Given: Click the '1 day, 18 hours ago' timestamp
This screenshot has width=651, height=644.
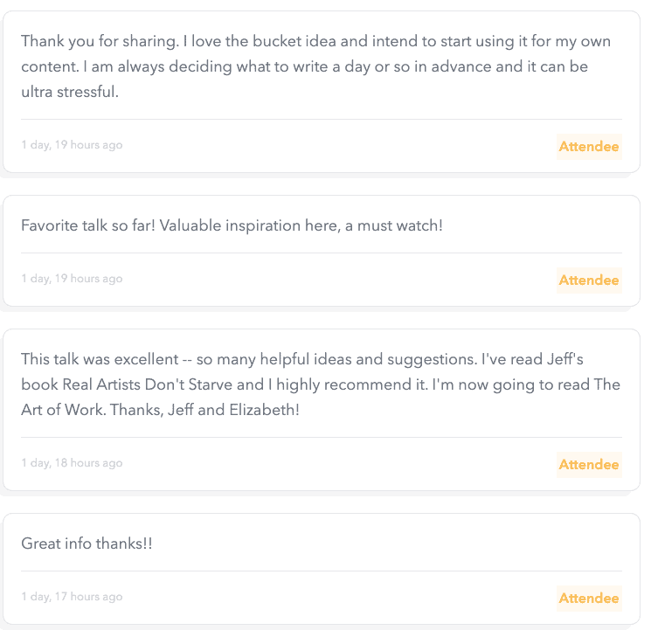Looking at the screenshot, I should (72, 463).
